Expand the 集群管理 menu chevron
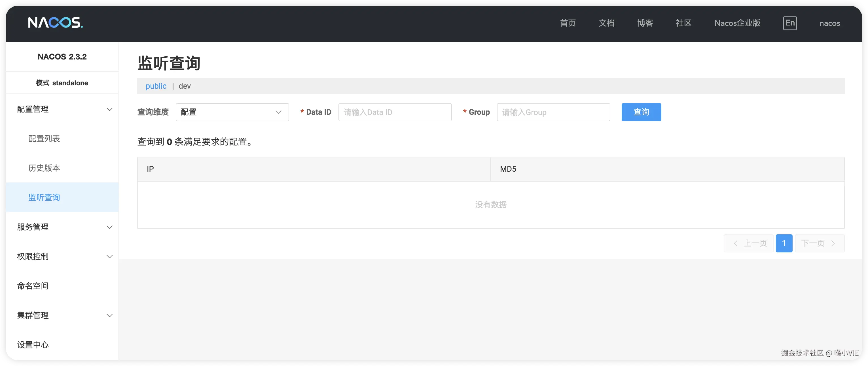Screen dimensions: 868x366 (x=109, y=316)
